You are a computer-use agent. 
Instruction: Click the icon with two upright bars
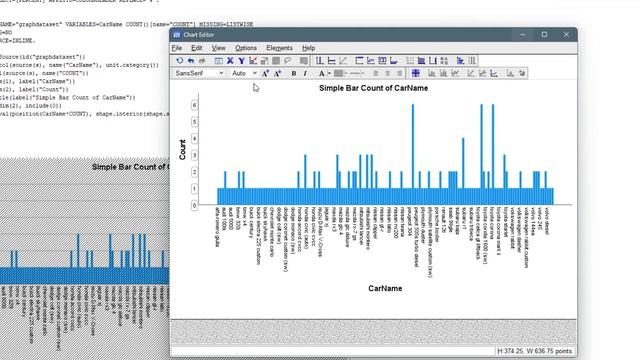[x=320, y=61]
